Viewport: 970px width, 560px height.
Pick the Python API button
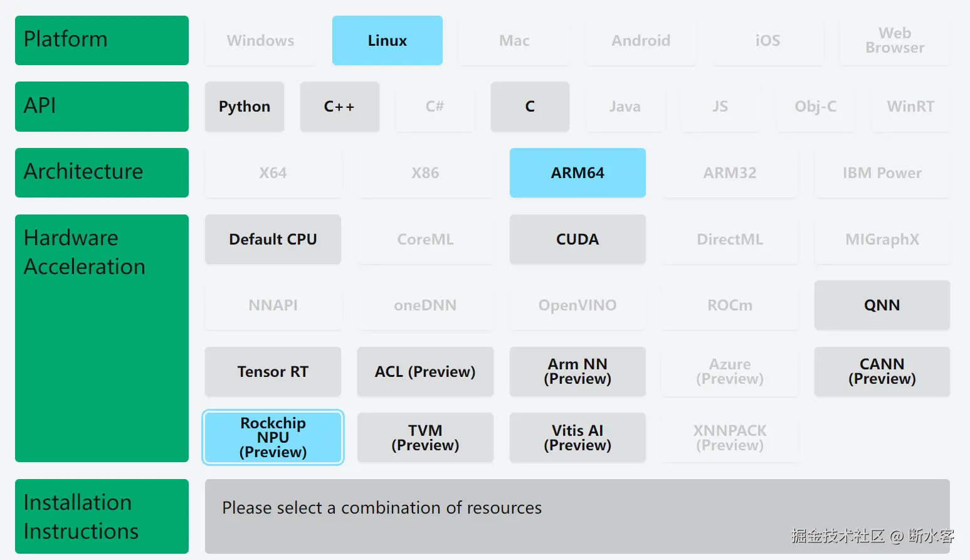click(x=245, y=107)
